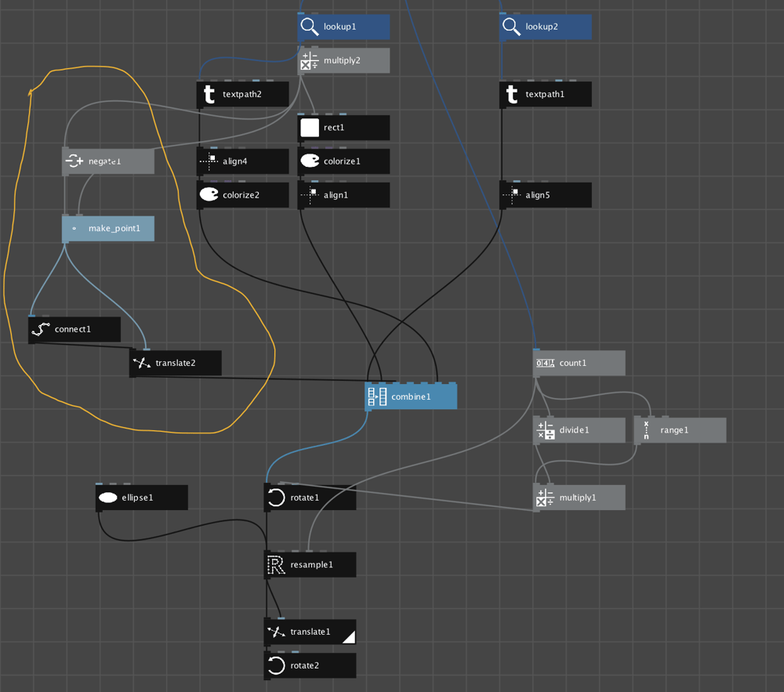Image resolution: width=784 pixels, height=692 pixels.
Task: Click the point dot icon on make_point1
Action: pos(74,228)
